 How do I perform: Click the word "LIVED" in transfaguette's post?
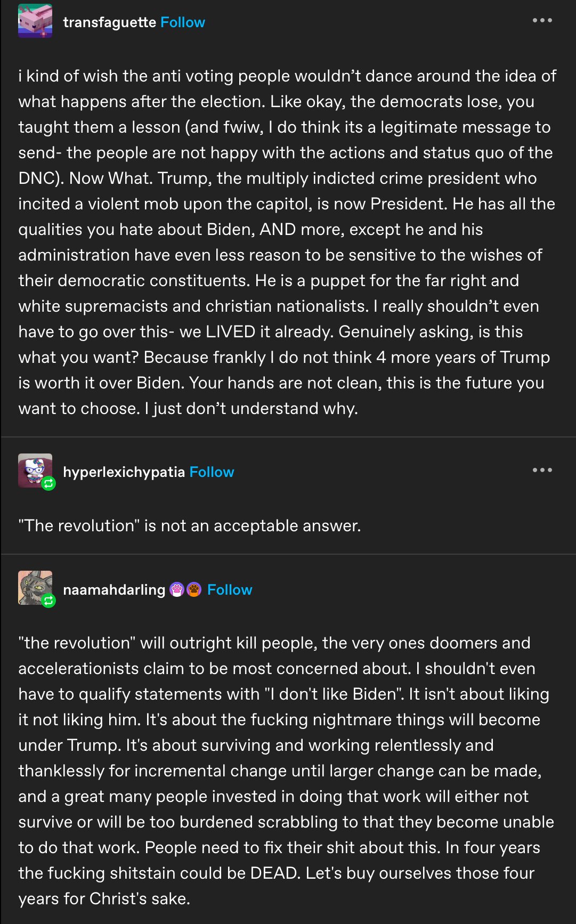point(231,331)
